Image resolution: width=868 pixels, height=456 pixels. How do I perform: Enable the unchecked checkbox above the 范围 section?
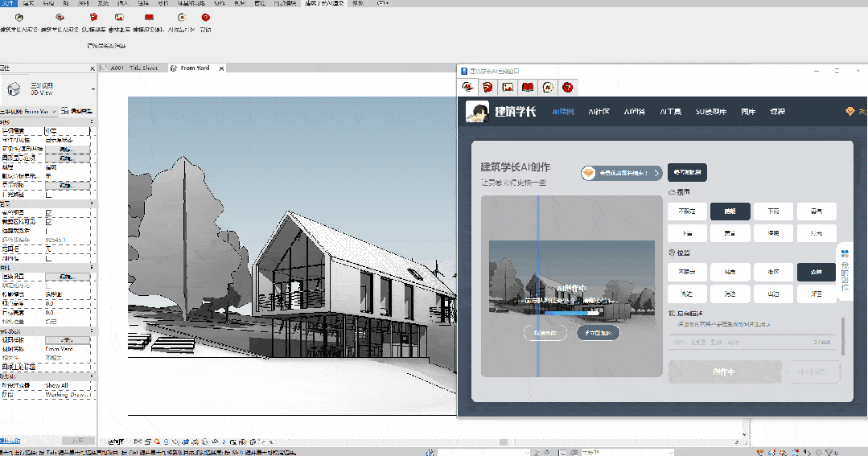(x=49, y=195)
